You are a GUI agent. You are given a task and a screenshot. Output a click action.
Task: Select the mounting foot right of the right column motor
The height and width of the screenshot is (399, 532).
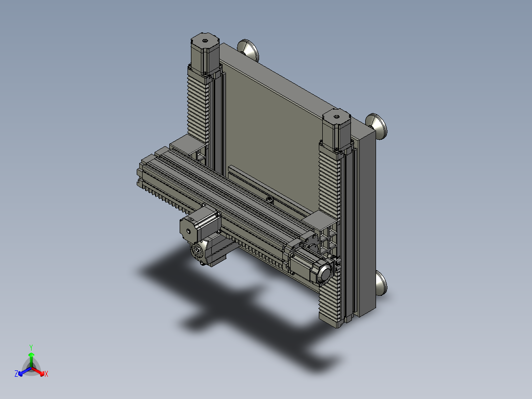coord(376,126)
